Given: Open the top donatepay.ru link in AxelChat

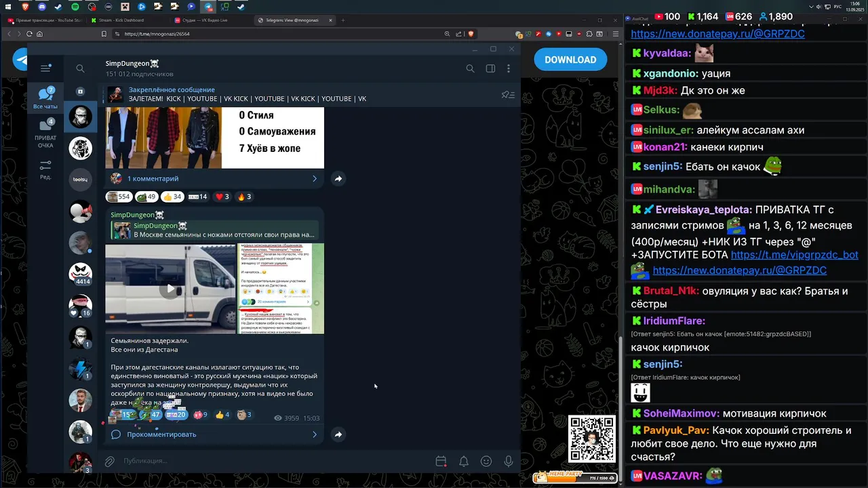Looking at the screenshot, I should click(717, 34).
